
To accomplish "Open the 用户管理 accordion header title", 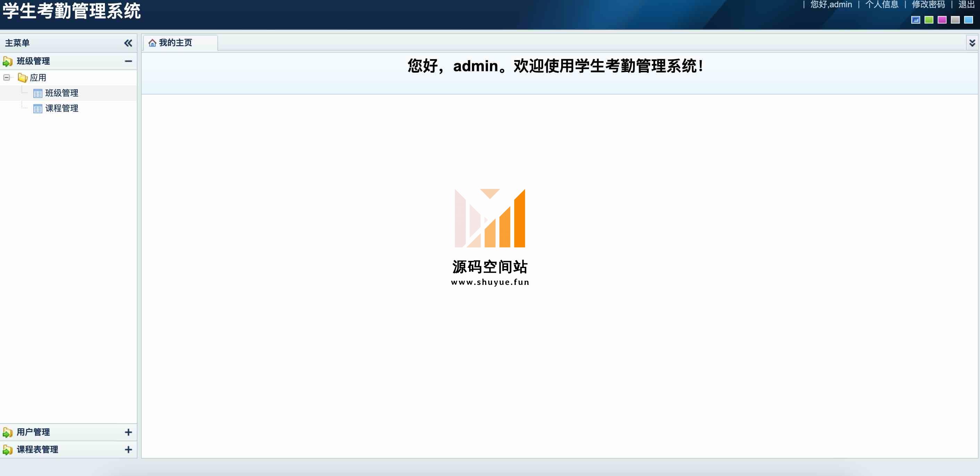I will 33,432.
